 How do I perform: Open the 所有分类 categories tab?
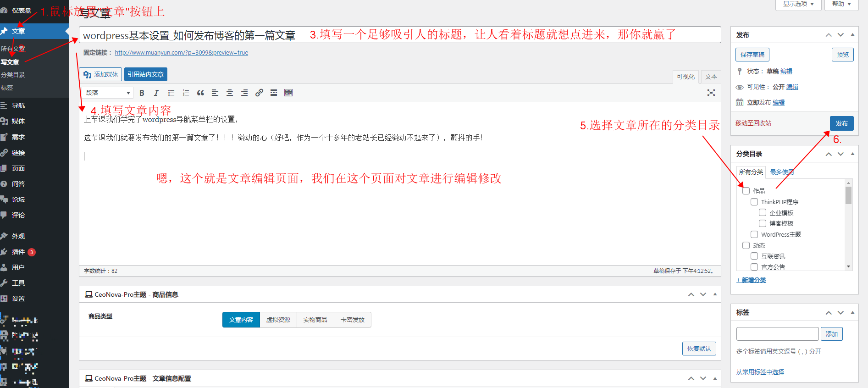point(751,172)
